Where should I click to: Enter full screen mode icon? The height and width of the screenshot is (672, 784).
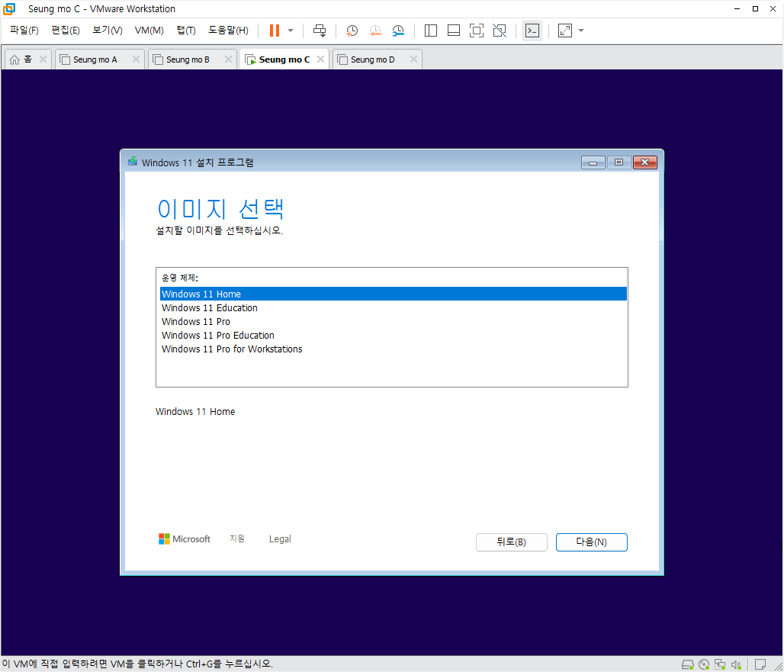[x=477, y=31]
